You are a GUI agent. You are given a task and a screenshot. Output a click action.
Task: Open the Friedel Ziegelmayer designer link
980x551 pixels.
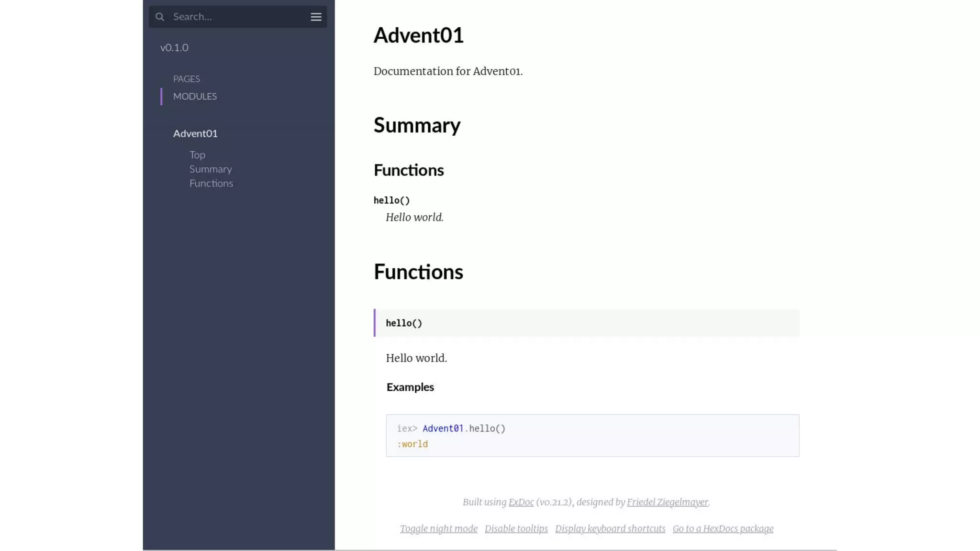tap(667, 502)
